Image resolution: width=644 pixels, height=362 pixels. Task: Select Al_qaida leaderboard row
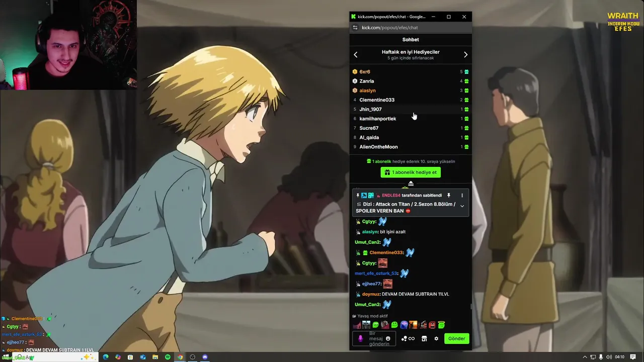point(411,137)
